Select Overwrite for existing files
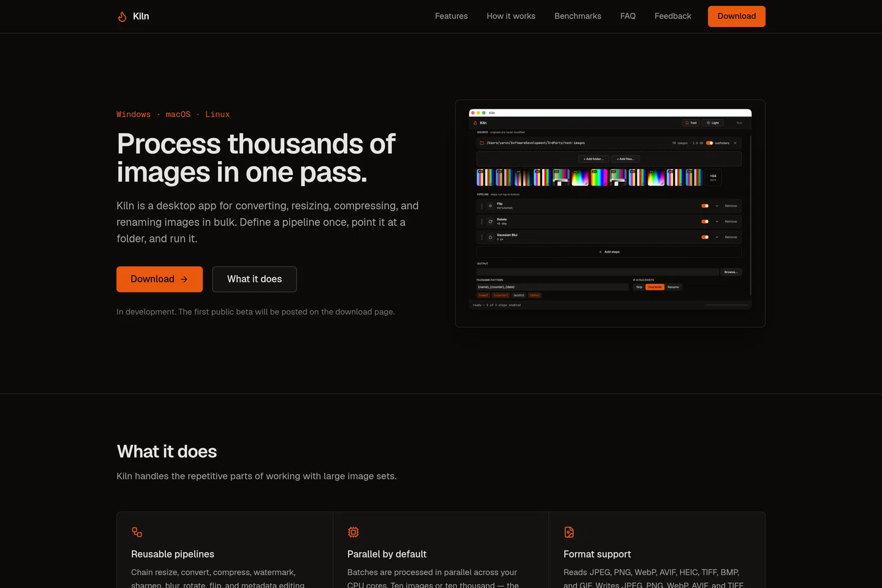The height and width of the screenshot is (588, 882). [655, 287]
